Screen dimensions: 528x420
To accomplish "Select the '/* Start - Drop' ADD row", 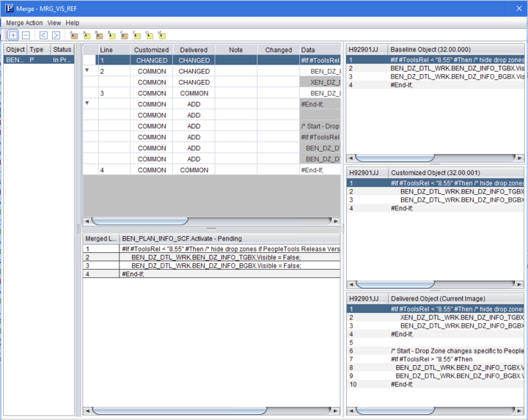I will point(211,126).
